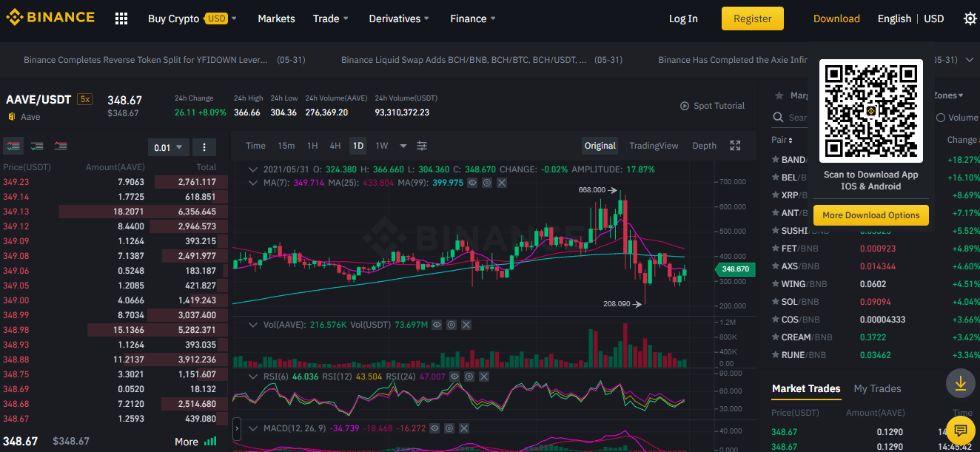Open the Binance home logo
The image size is (980, 452).
[50, 18]
